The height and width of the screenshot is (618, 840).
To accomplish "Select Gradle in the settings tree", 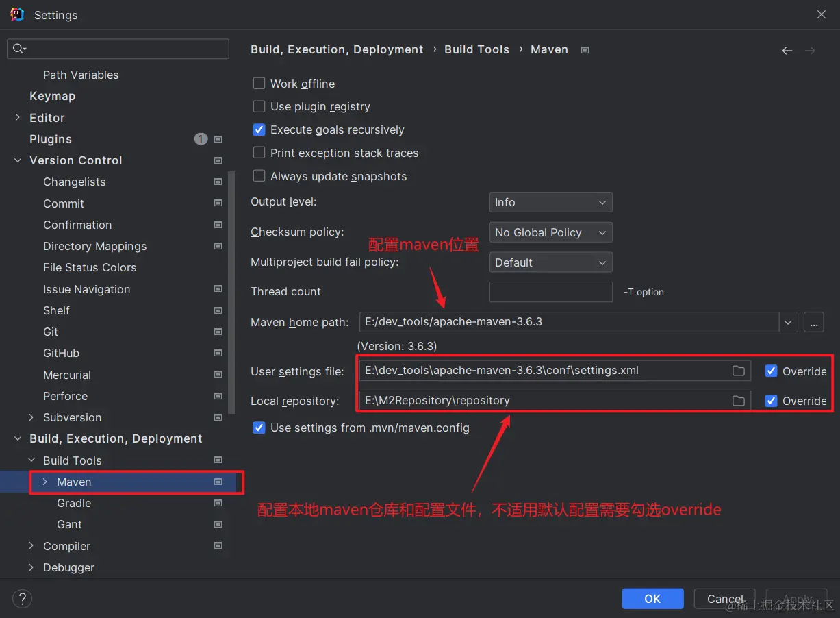I will pyautogui.click(x=74, y=503).
